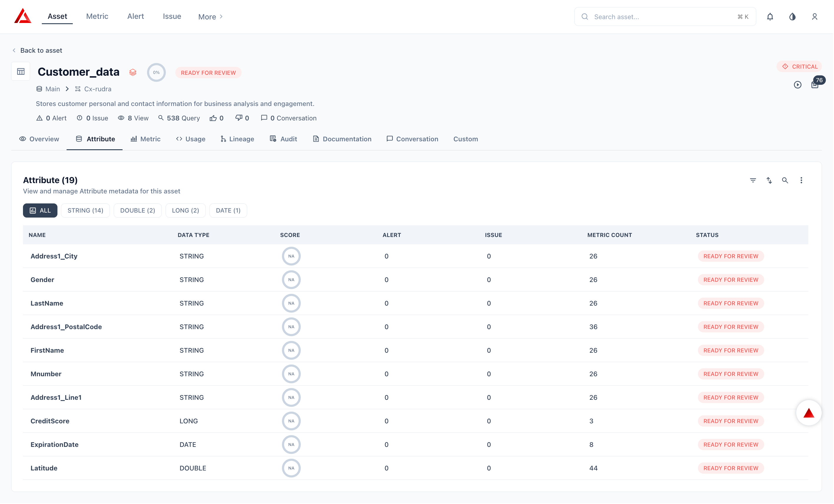
Task: Click the table icon beside Customer_data
Action: [x=21, y=71]
